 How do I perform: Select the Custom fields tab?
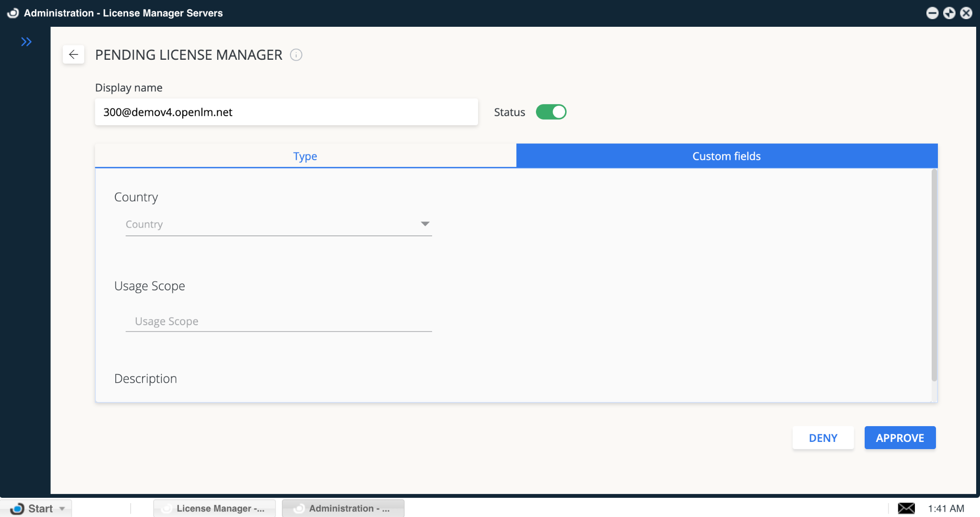point(726,156)
